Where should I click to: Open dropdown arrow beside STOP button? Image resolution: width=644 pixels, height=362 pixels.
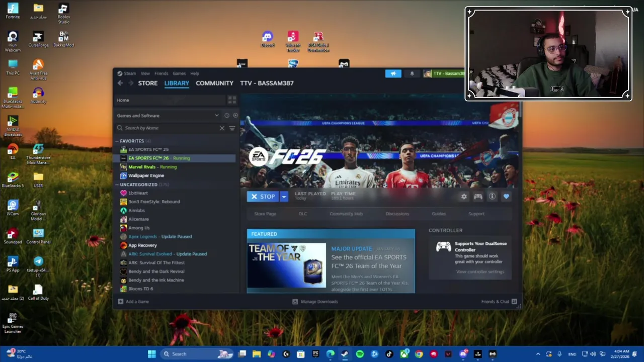[284, 197]
